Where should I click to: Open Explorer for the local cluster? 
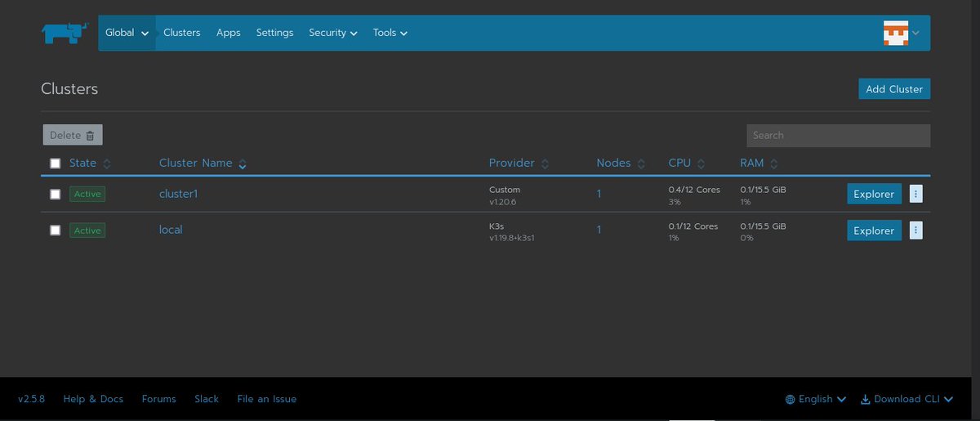click(x=874, y=231)
